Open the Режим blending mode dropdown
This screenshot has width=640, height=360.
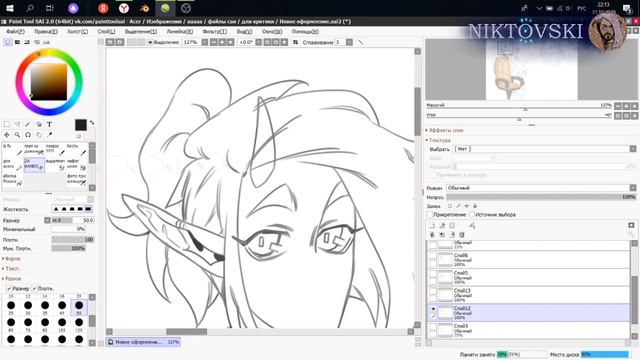pyautogui.click(x=541, y=188)
